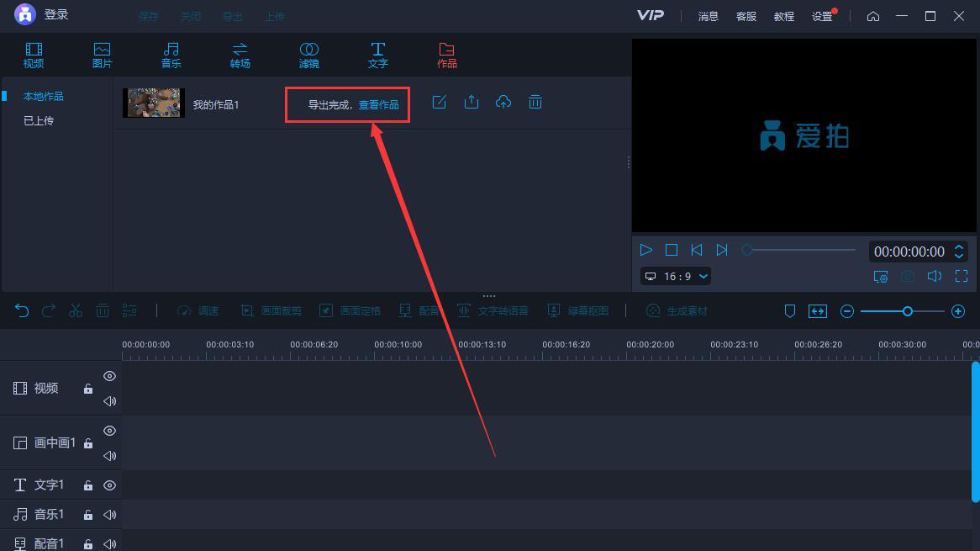This screenshot has height=551, width=980.
Task: Open the 音乐 media tab
Action: click(171, 55)
